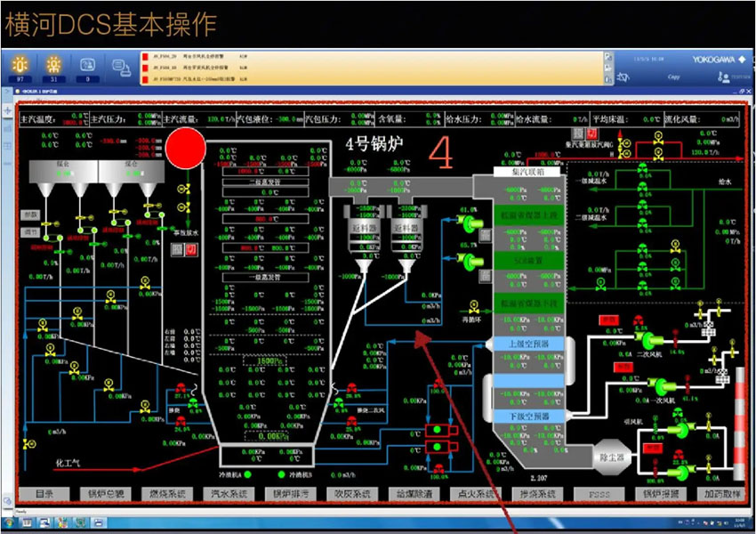Click grey 投 button above 集汽集箱放汽阀 label
The image size is (756, 534).
pyautogui.click(x=579, y=133)
